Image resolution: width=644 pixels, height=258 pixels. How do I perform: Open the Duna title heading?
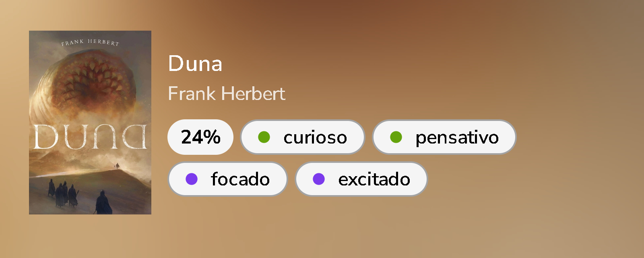click(195, 64)
